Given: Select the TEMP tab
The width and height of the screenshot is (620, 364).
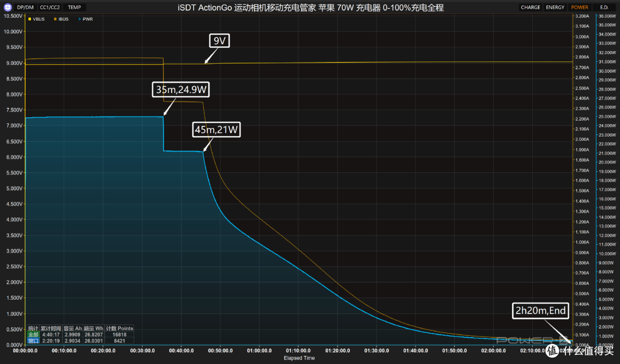Looking at the screenshot, I should point(74,7).
